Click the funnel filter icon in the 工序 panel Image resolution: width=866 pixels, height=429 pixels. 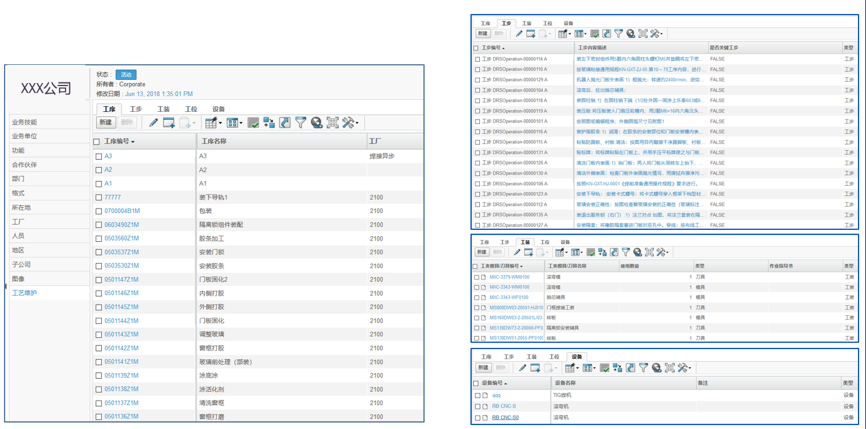300,123
